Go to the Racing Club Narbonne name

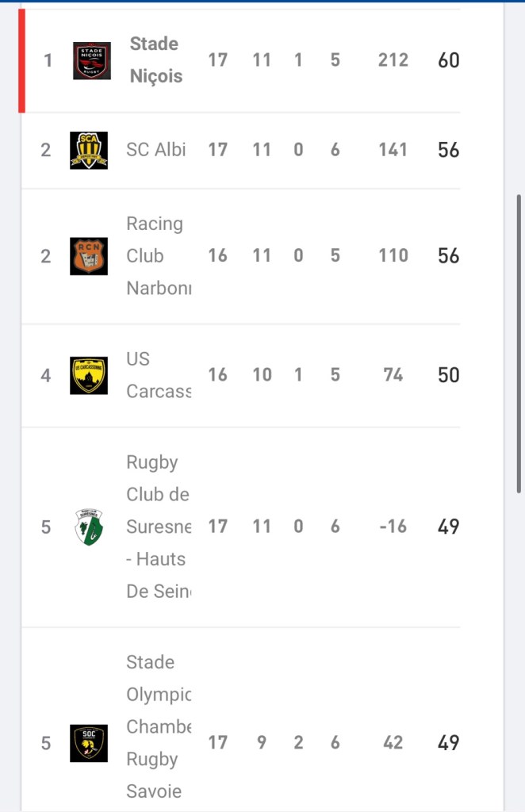click(158, 256)
